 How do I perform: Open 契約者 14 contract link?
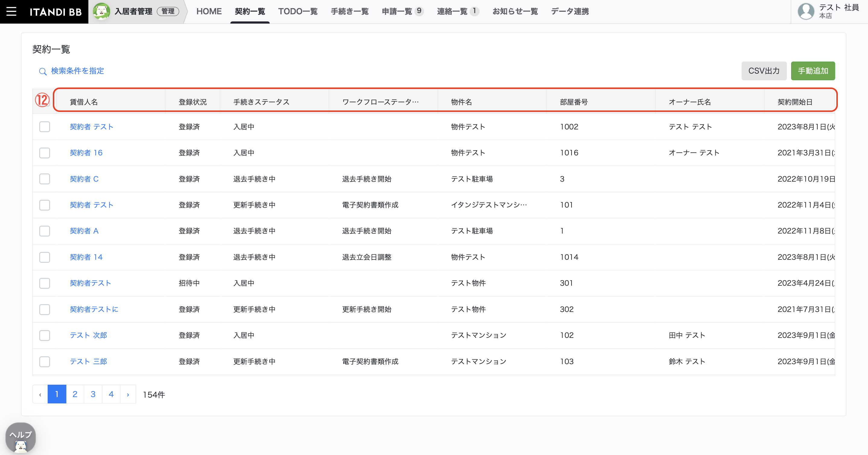(x=86, y=257)
